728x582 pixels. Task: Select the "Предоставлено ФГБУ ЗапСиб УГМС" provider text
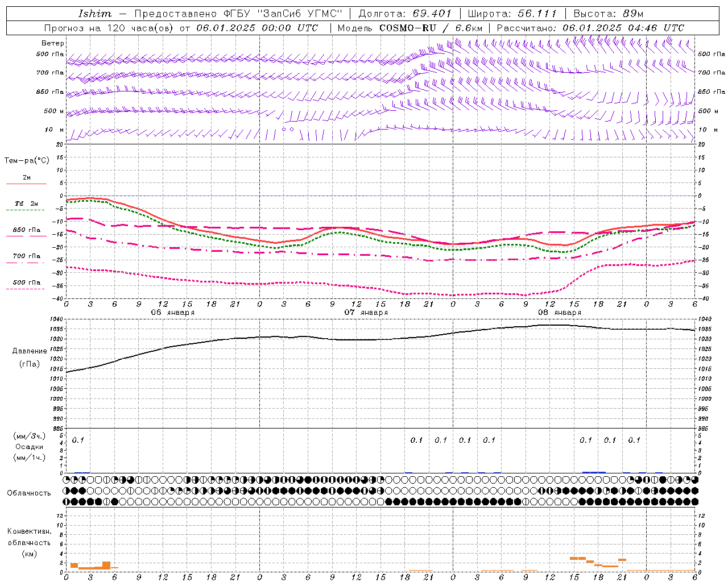238,14
